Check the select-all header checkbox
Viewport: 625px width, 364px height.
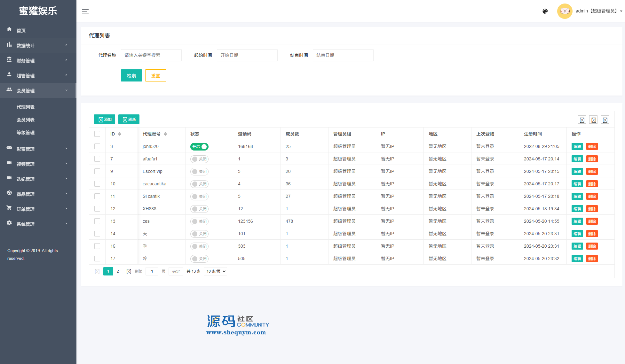click(97, 134)
